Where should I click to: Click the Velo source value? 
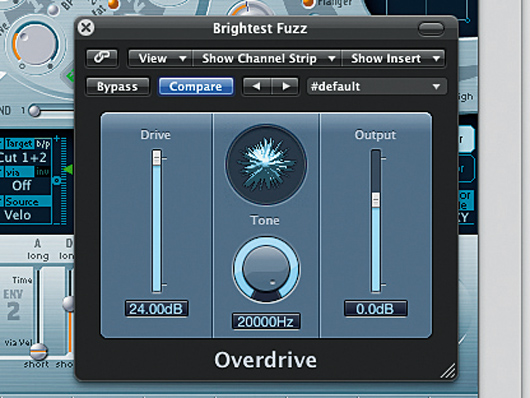point(18,215)
